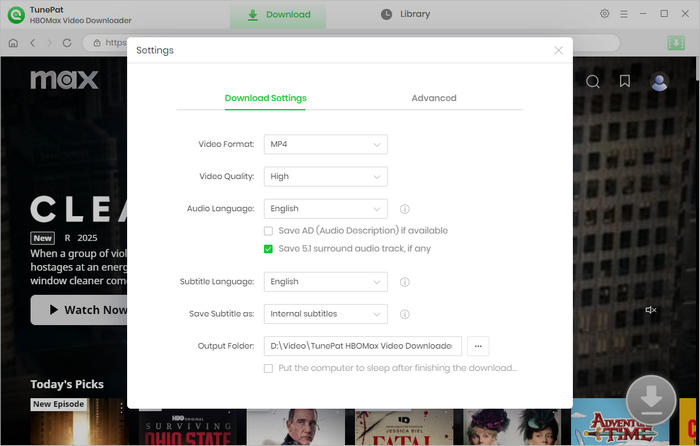Open the Library tab

(x=405, y=14)
